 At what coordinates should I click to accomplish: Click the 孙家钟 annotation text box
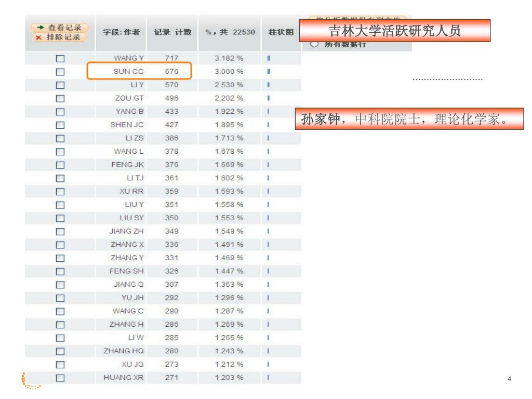point(409,119)
